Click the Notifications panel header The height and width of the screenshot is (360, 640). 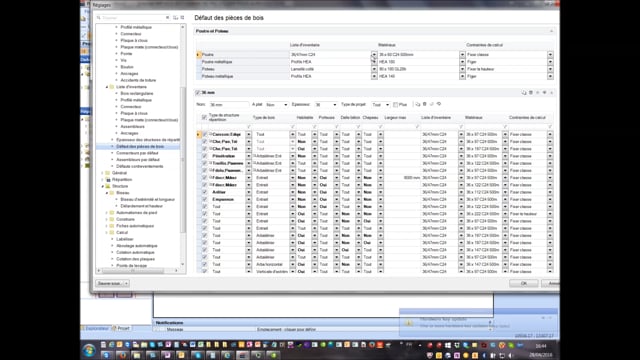click(322, 323)
